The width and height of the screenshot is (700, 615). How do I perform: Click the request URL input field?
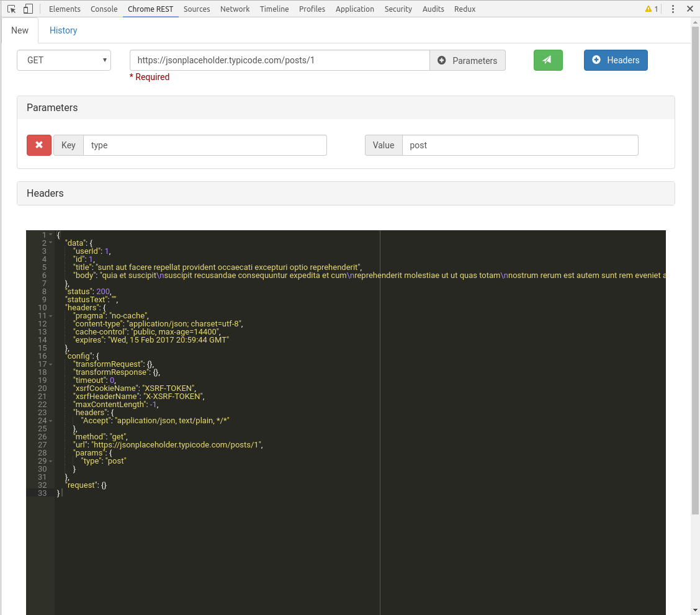click(279, 60)
